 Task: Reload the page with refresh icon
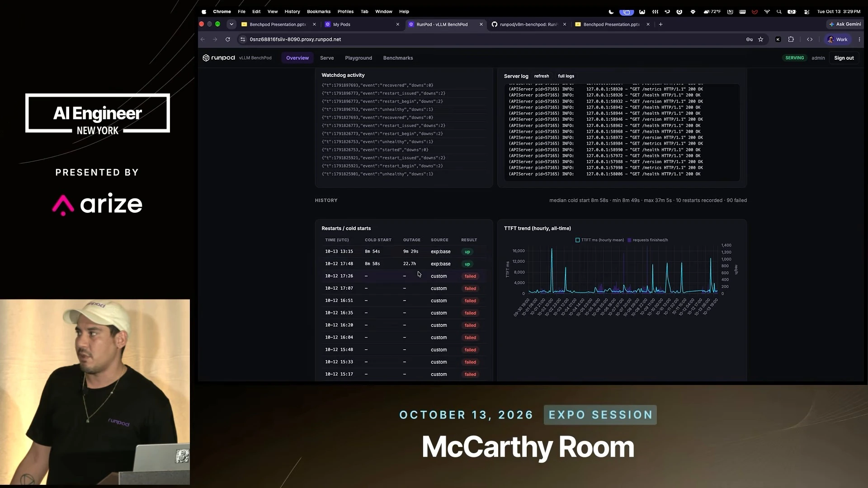click(228, 39)
